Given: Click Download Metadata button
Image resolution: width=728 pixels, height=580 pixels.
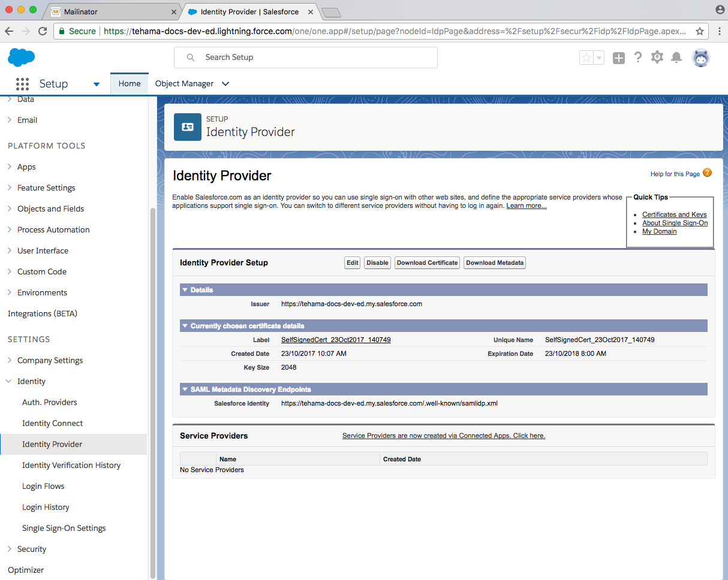Looking at the screenshot, I should (495, 262).
